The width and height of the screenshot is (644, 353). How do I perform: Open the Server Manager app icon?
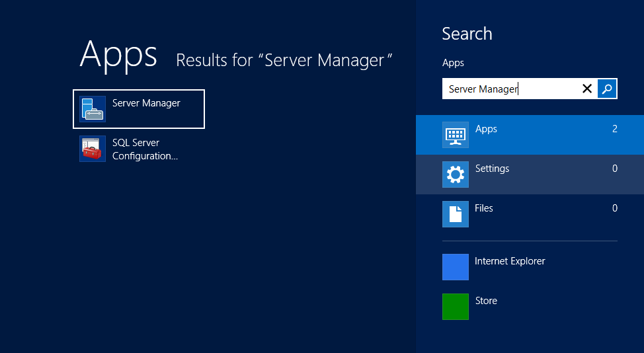pyautogui.click(x=93, y=109)
